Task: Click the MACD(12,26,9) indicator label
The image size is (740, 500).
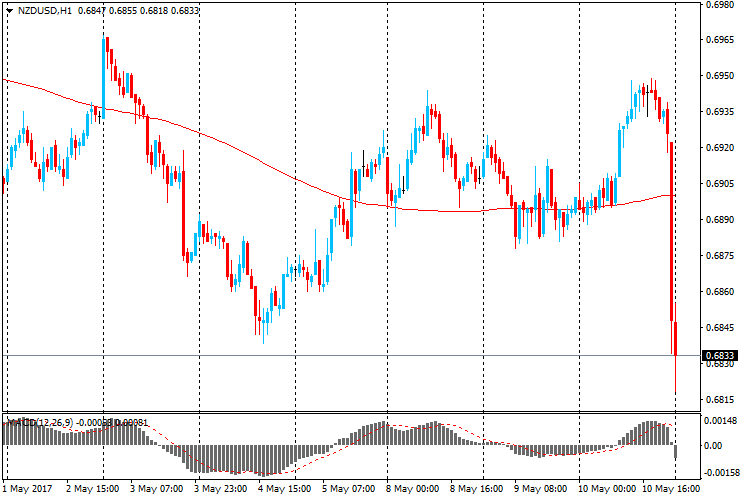Action: (x=41, y=423)
